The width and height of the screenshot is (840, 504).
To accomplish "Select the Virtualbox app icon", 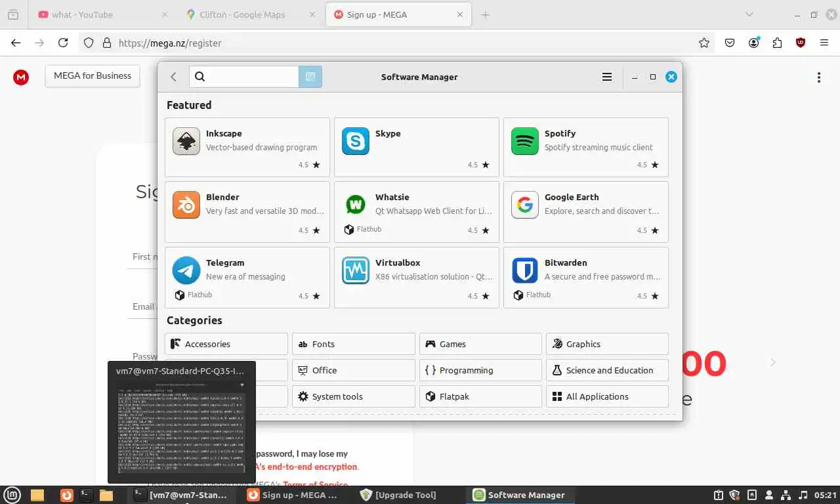I will tap(356, 270).
